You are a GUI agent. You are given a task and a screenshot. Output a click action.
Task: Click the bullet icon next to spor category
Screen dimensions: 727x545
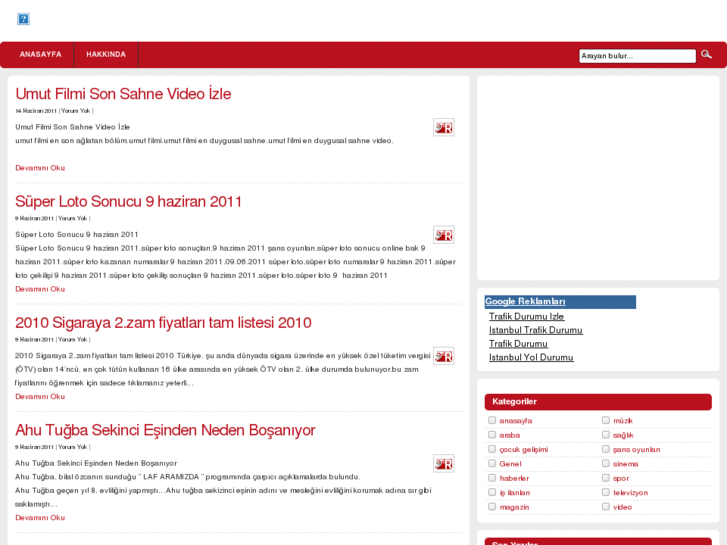[x=606, y=478]
